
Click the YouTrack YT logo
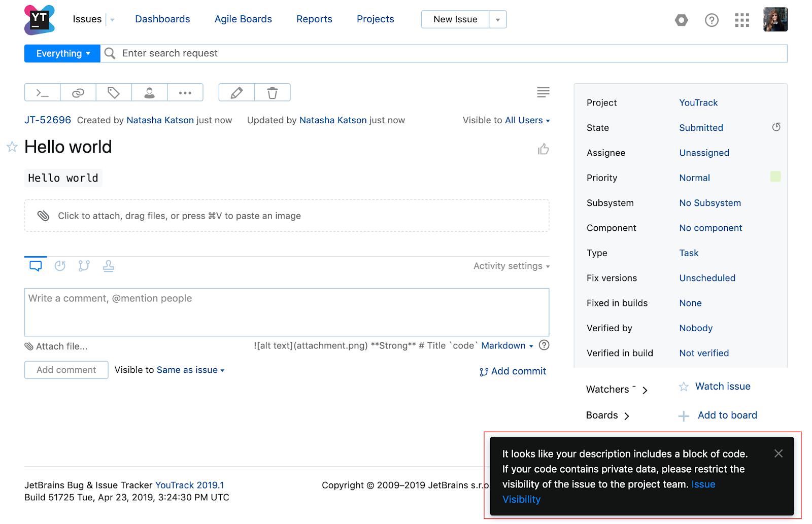point(40,20)
